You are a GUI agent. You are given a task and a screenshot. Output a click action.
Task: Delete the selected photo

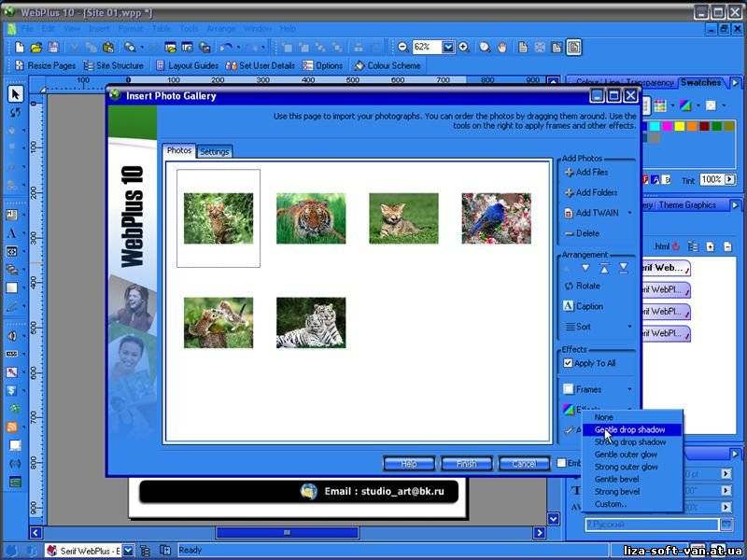coord(582,233)
